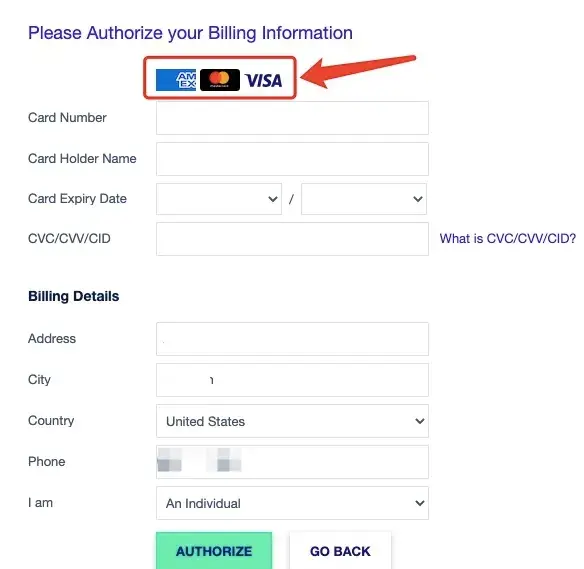The image size is (584, 569).
Task: Click the Address text field
Action: coord(292,339)
